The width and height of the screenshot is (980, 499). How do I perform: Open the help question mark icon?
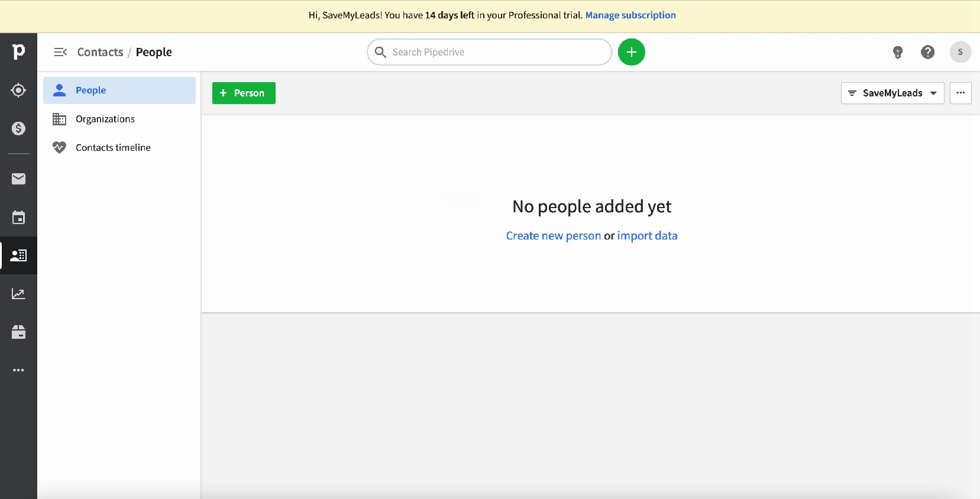tap(927, 52)
